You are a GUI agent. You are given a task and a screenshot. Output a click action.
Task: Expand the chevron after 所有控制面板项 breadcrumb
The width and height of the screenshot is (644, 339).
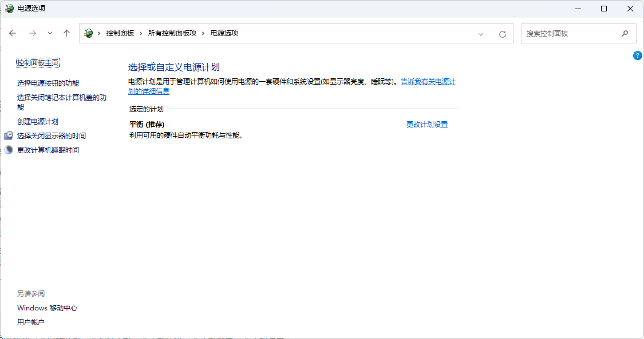[202, 33]
